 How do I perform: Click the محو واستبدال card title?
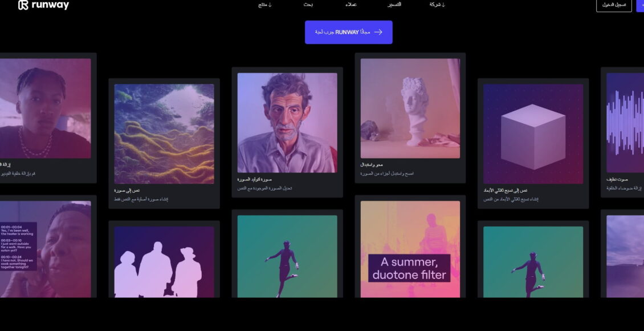point(372,164)
